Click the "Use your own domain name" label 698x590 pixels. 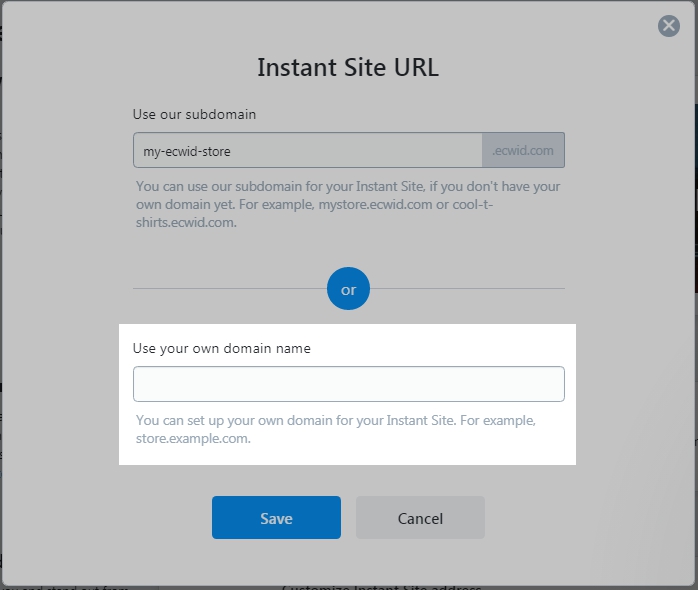tap(222, 348)
